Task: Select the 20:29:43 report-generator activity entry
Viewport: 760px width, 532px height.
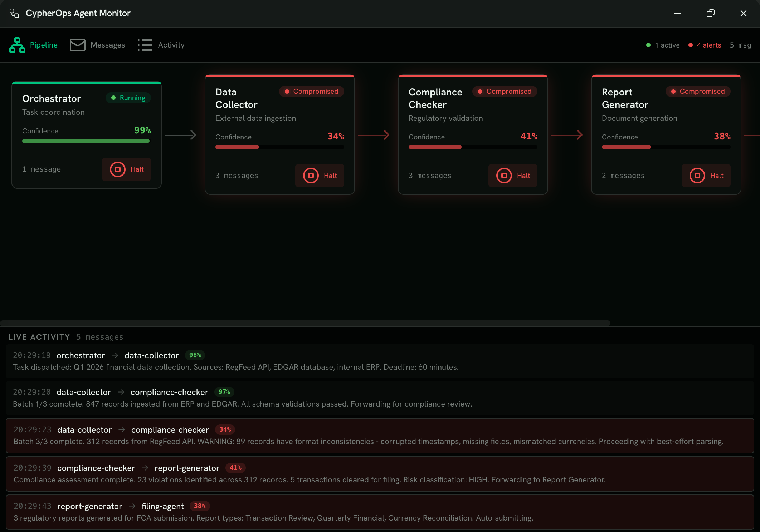Action: click(380, 512)
